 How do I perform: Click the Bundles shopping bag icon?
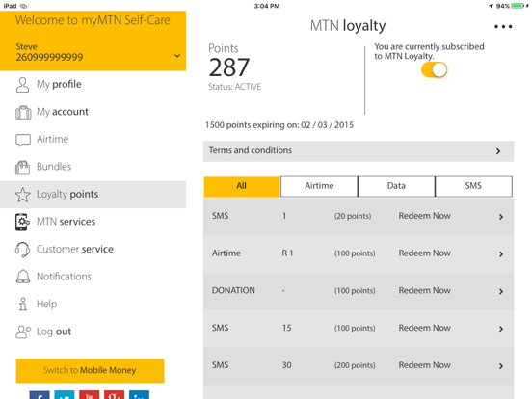point(23,167)
